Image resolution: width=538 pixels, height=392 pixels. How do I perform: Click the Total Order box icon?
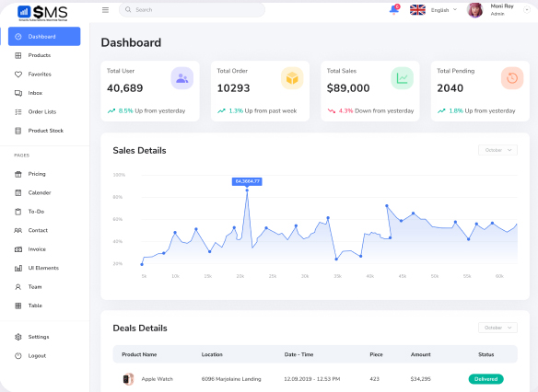(x=292, y=78)
